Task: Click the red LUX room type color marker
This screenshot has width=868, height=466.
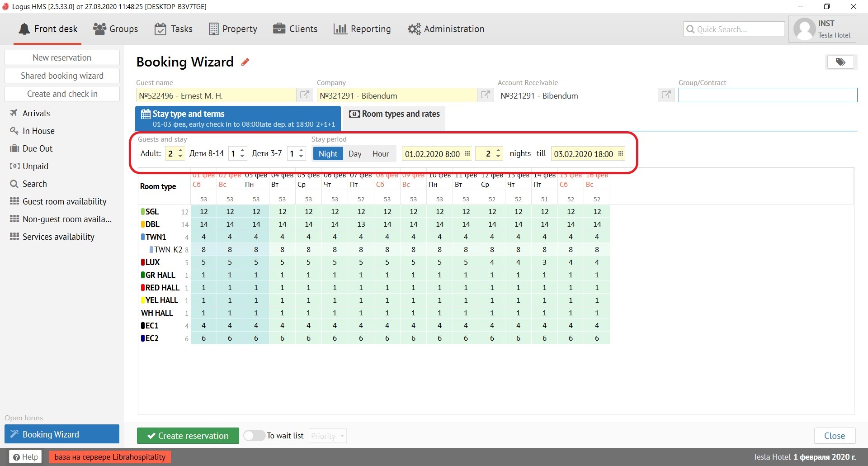Action: tap(143, 262)
